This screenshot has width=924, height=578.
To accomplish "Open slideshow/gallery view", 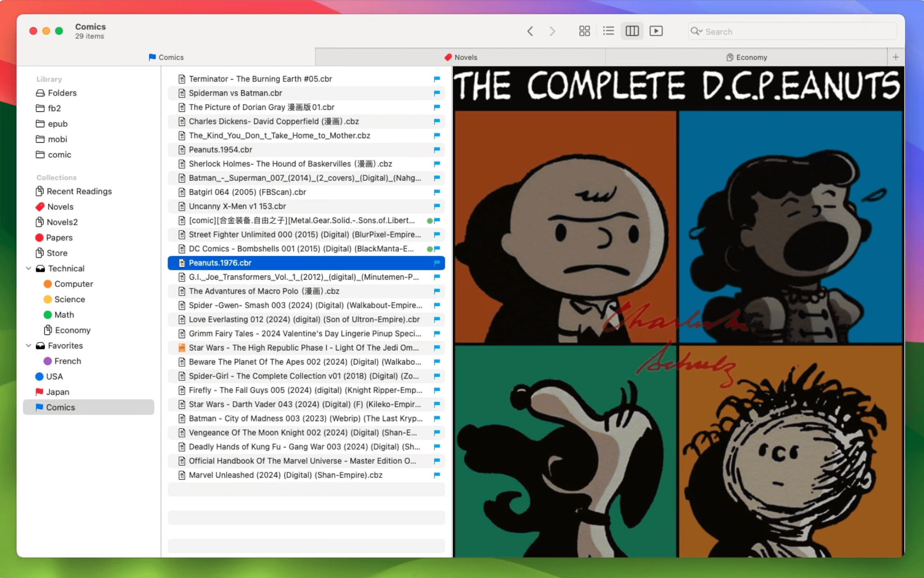I will tap(656, 31).
